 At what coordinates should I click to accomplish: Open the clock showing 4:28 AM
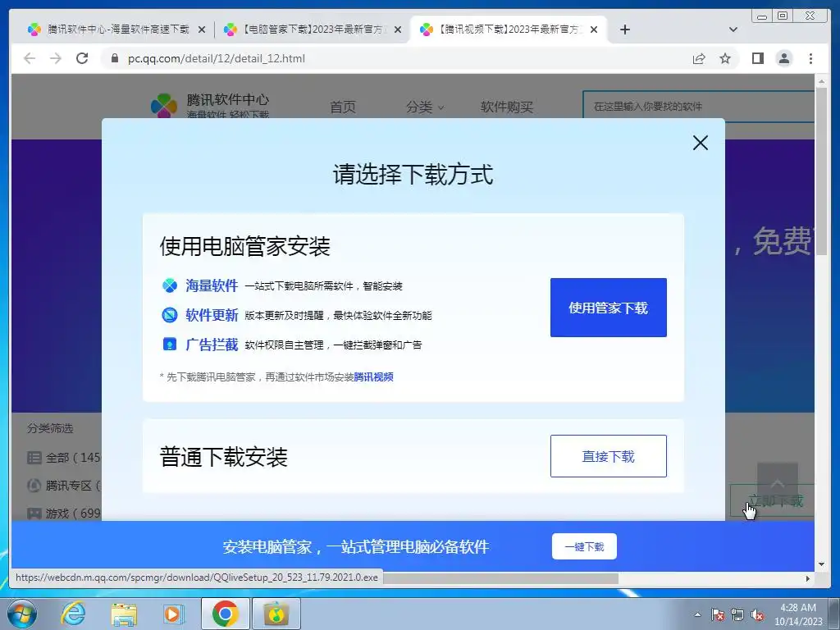point(798,614)
